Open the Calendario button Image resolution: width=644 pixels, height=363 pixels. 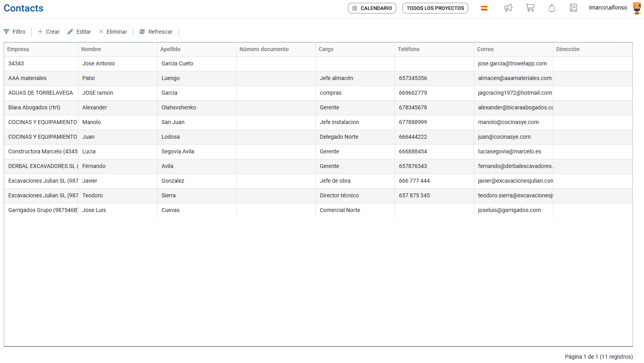(x=372, y=8)
